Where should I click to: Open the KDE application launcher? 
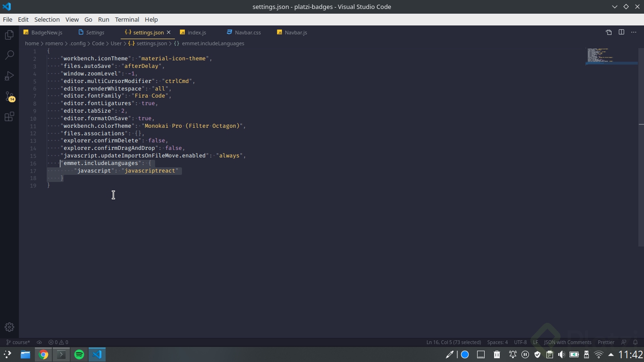(x=8, y=354)
